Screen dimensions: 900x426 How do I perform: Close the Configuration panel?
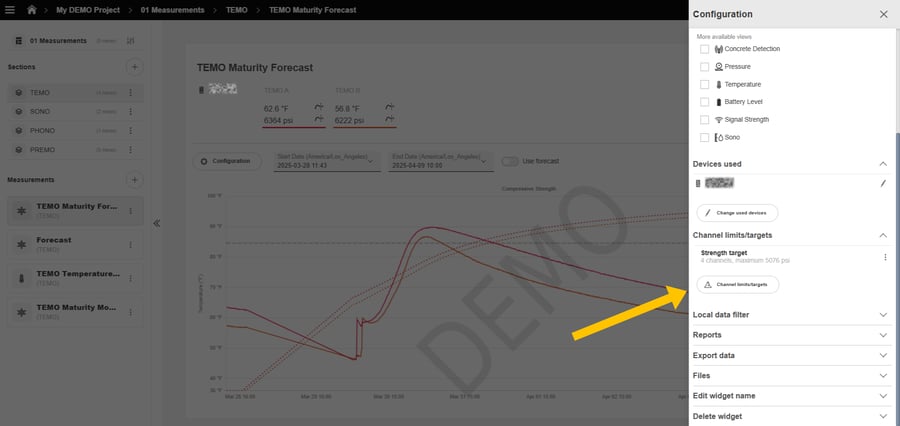point(883,15)
